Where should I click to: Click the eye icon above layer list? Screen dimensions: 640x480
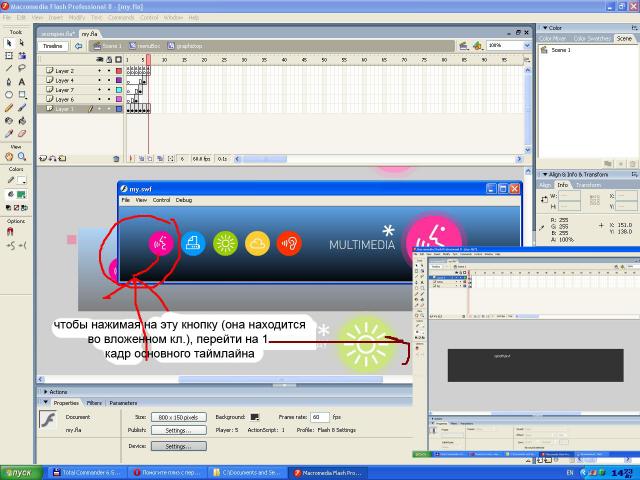tap(100, 60)
